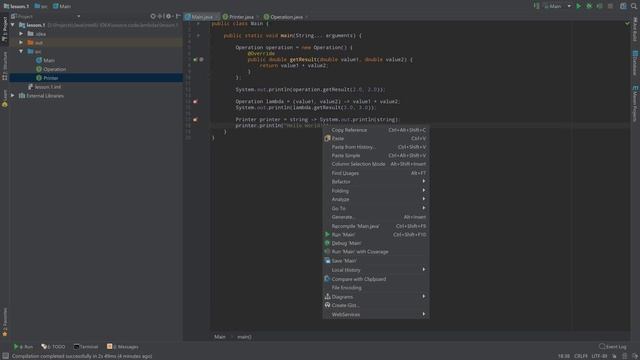Open the 1: Project side tool window
The width and height of the screenshot is (640, 360).
click(5, 30)
